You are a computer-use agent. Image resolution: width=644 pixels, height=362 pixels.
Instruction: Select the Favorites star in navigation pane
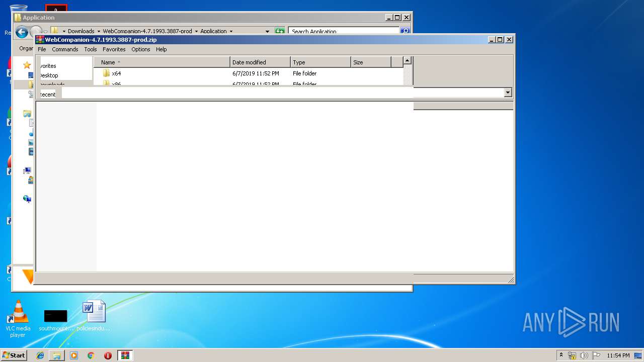27,65
